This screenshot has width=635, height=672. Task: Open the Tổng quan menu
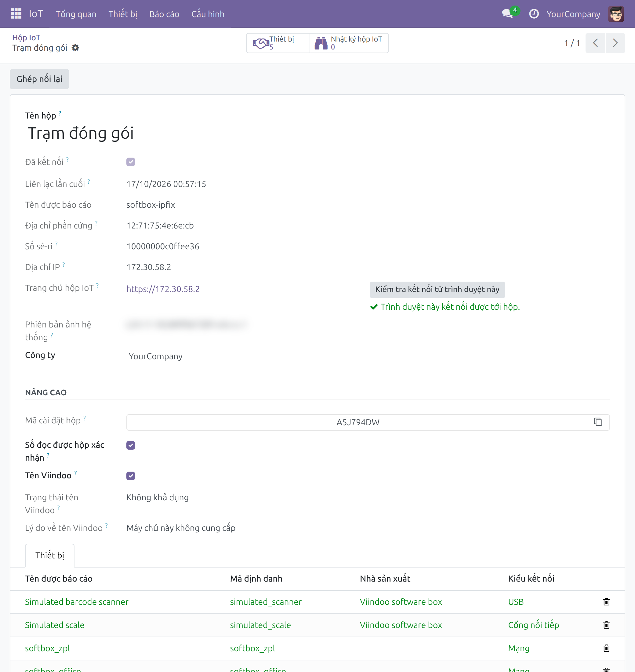click(x=76, y=14)
